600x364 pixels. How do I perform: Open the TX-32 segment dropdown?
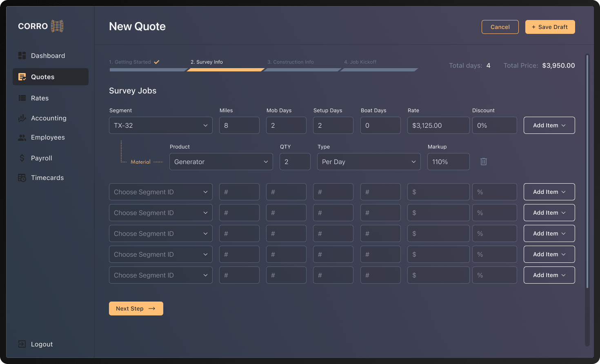[x=161, y=125]
